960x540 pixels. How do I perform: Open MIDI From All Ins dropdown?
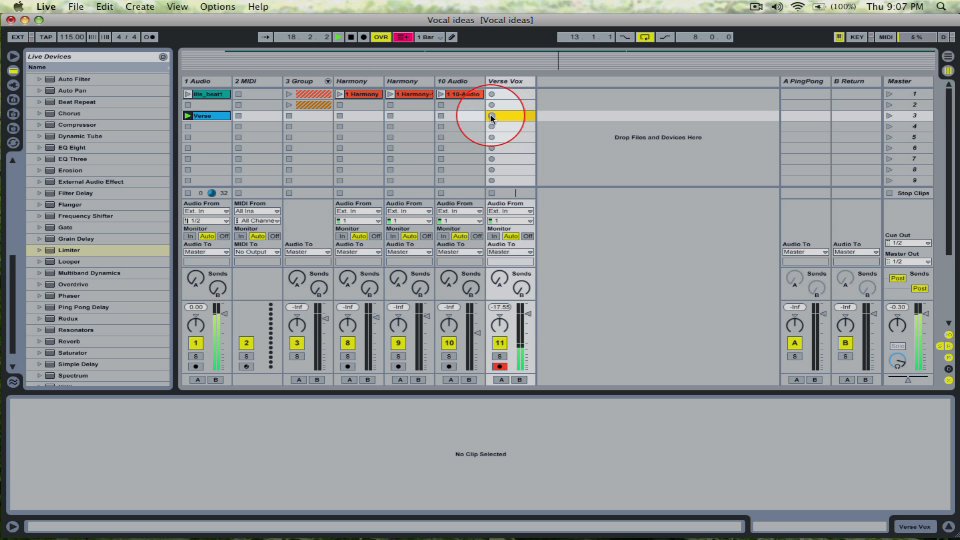click(x=257, y=211)
